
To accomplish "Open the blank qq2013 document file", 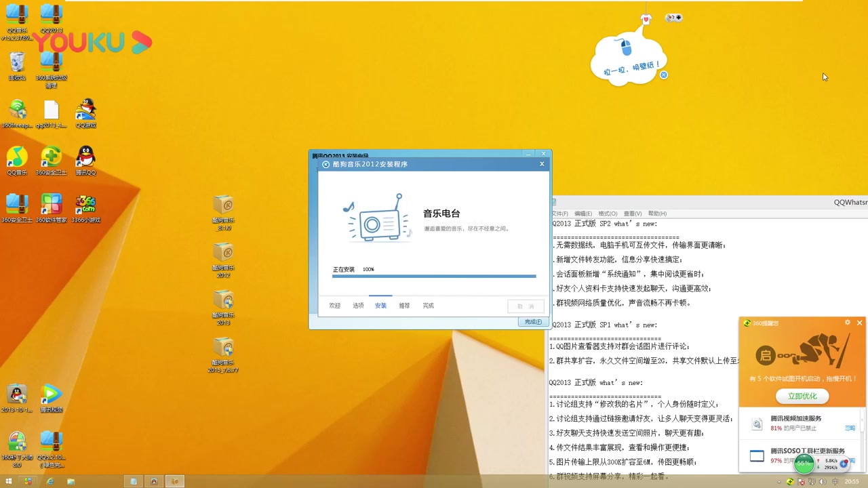I will click(x=51, y=113).
